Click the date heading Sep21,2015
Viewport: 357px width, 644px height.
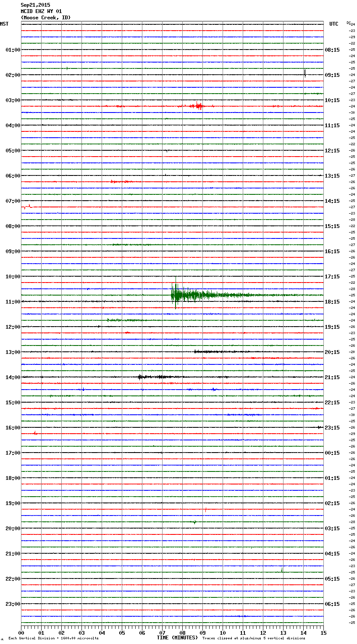[35, 5]
